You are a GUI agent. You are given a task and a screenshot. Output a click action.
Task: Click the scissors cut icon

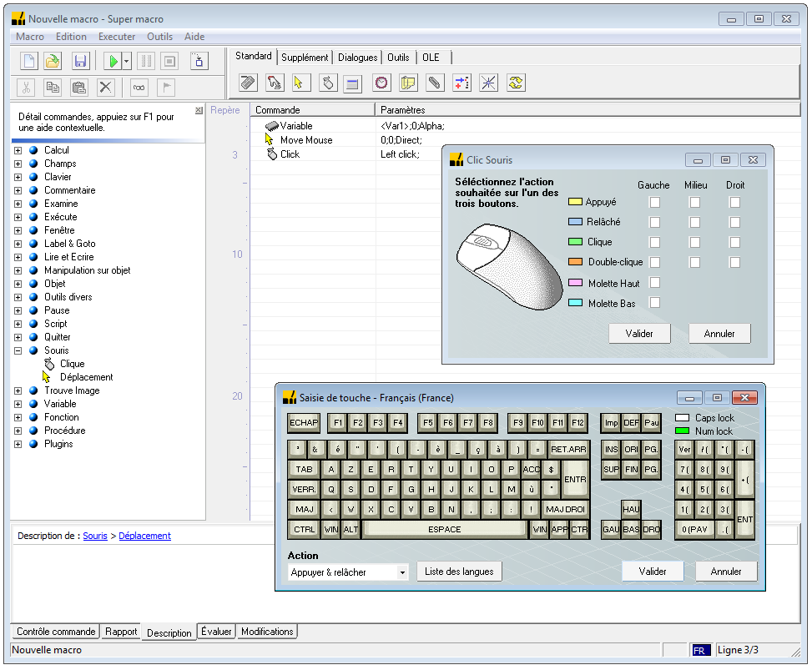tap(26, 88)
